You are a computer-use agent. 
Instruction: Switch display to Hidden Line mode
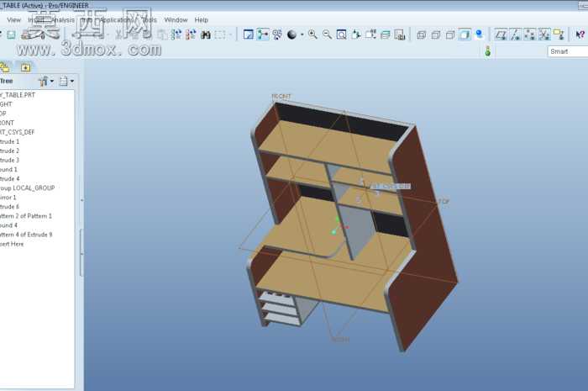436,35
